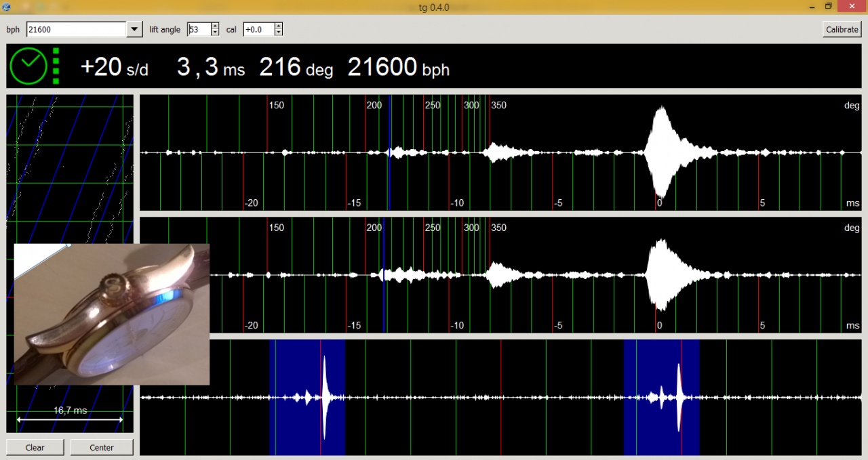Click into the bph 21600 combo box field

pos(76,29)
